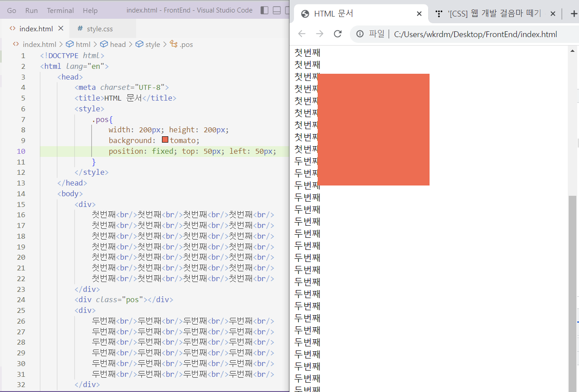
Task: Select the HTML 문서 browser tab
Action: (x=360, y=14)
